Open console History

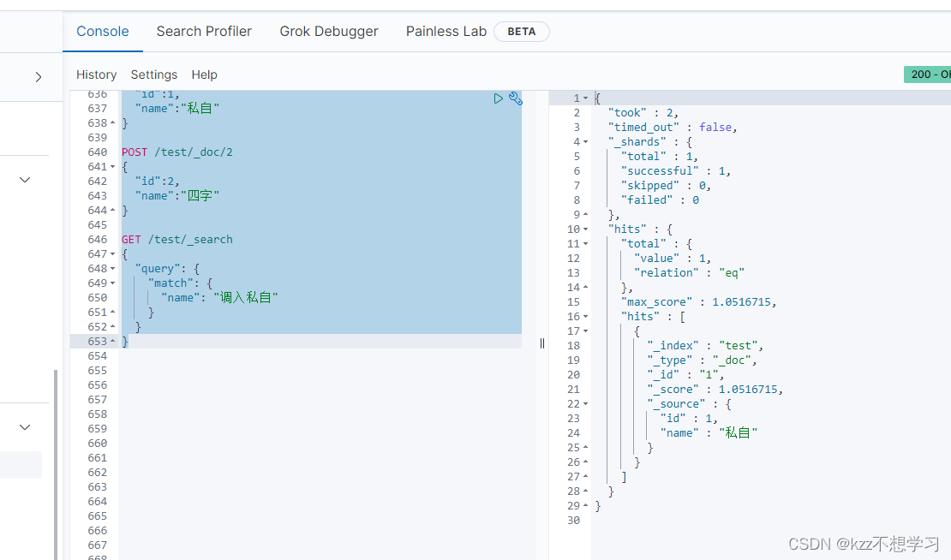click(97, 74)
